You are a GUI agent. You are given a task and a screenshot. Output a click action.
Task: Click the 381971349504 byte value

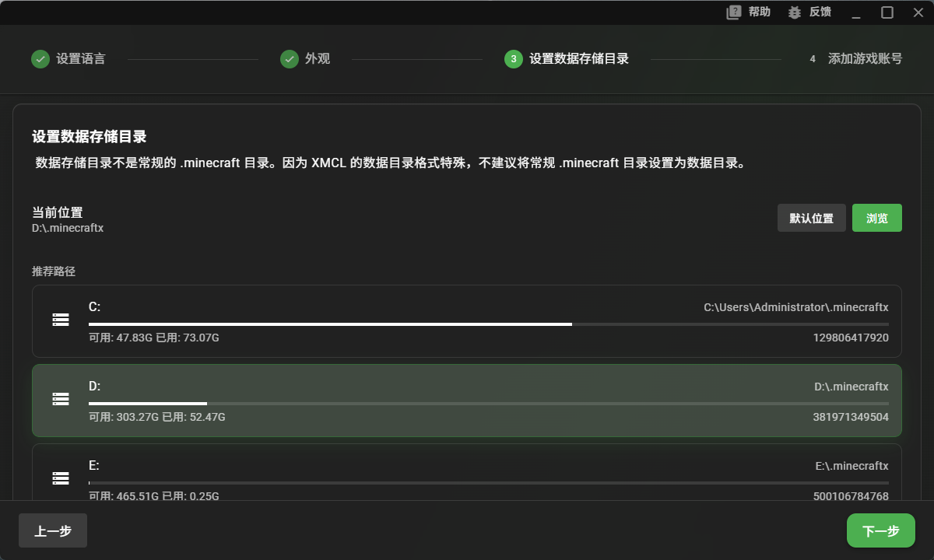851,417
